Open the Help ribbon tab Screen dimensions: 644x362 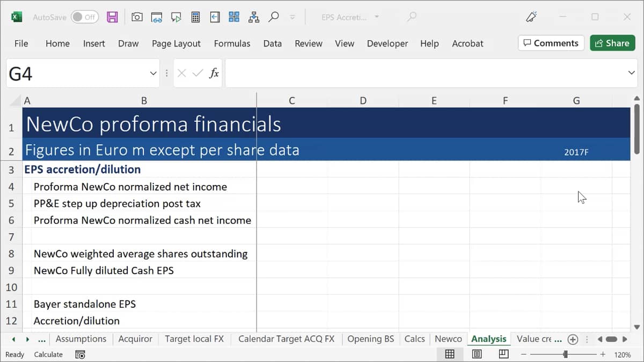coord(429,43)
